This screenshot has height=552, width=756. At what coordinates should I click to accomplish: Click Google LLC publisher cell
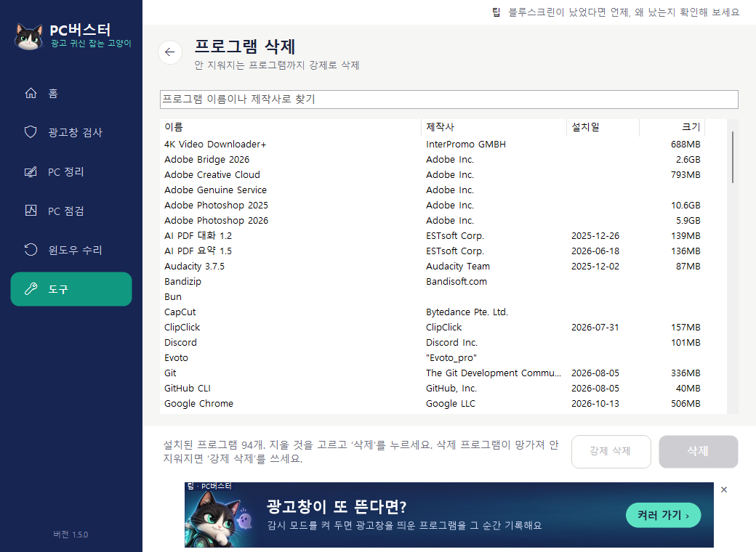[450, 404]
